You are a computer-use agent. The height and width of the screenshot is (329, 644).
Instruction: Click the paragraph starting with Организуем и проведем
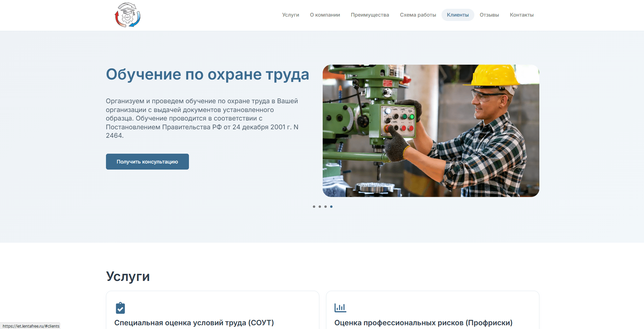[x=202, y=118]
